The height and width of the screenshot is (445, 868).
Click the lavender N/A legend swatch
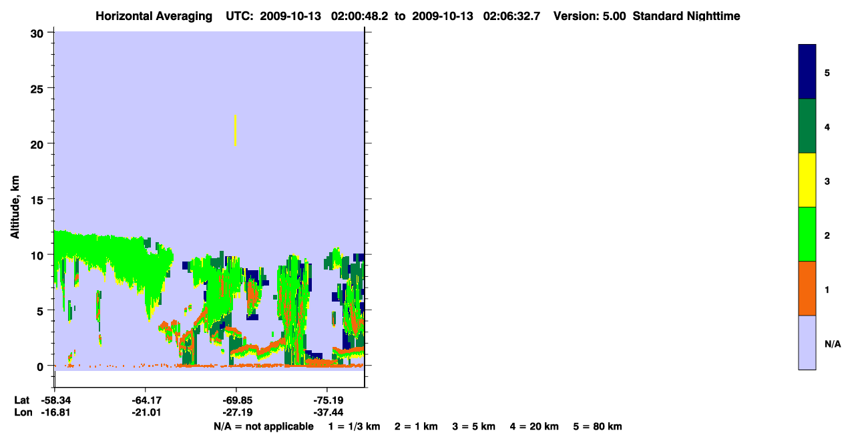807,342
